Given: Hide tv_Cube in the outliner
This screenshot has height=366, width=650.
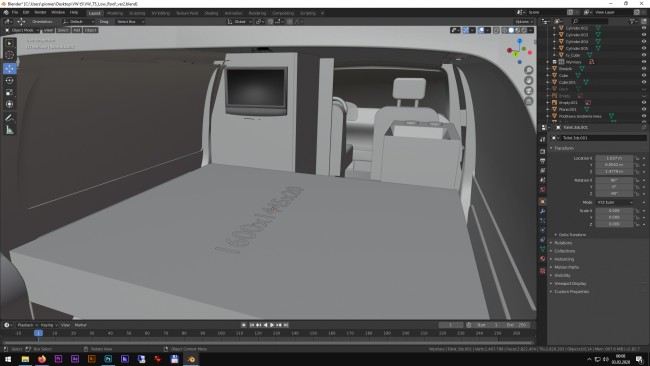Looking at the screenshot, I should 644,55.
